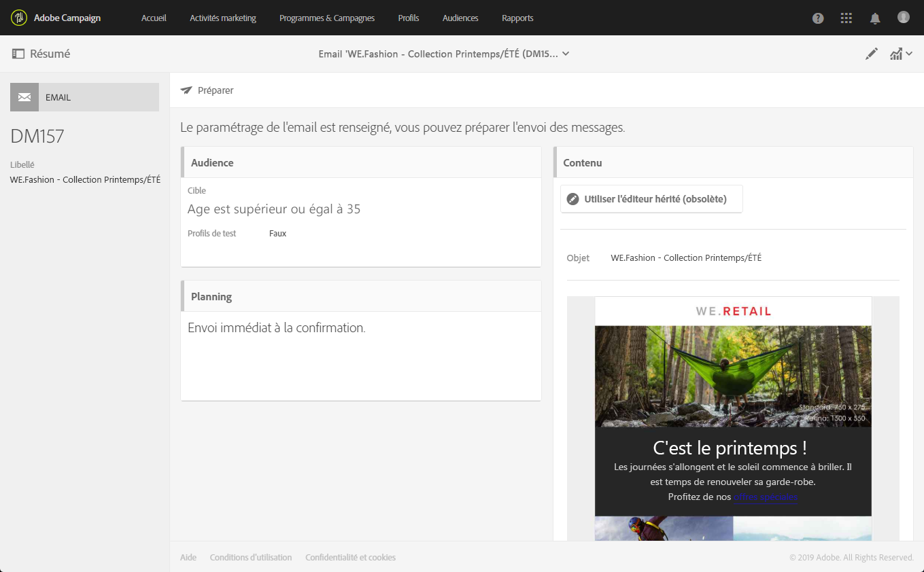The image size is (924, 572).
Task: Click Utiliser l'éditeur hérité (obsolète) button
Action: coord(651,199)
